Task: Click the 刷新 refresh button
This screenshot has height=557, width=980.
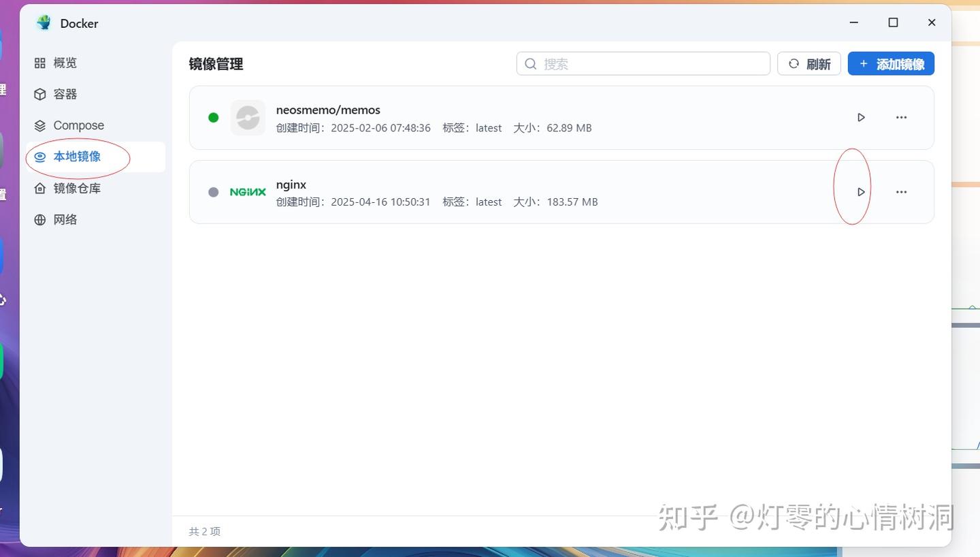Action: (x=809, y=63)
